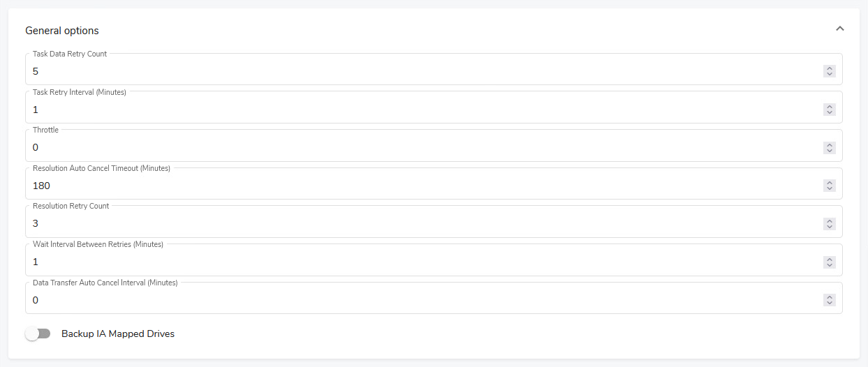Edit Resolution Auto Cancel Timeout field
Viewport: 868px width, 367px height.
(x=419, y=186)
